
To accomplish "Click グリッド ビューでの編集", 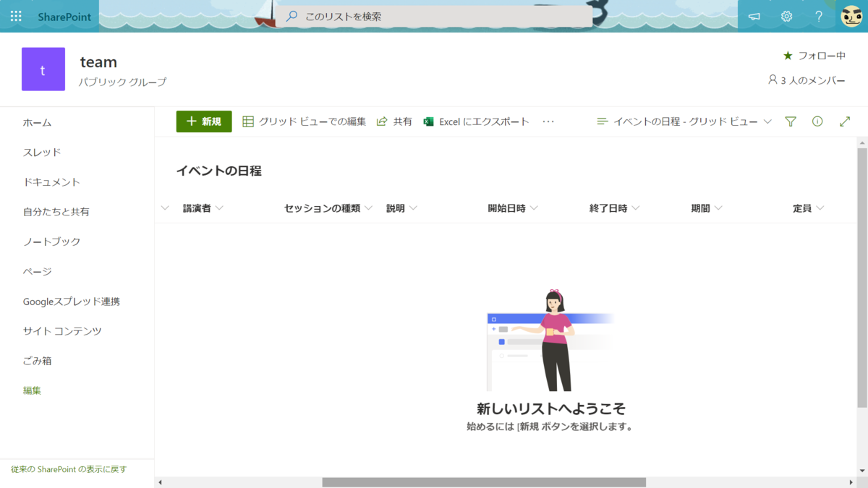I will tap(305, 121).
